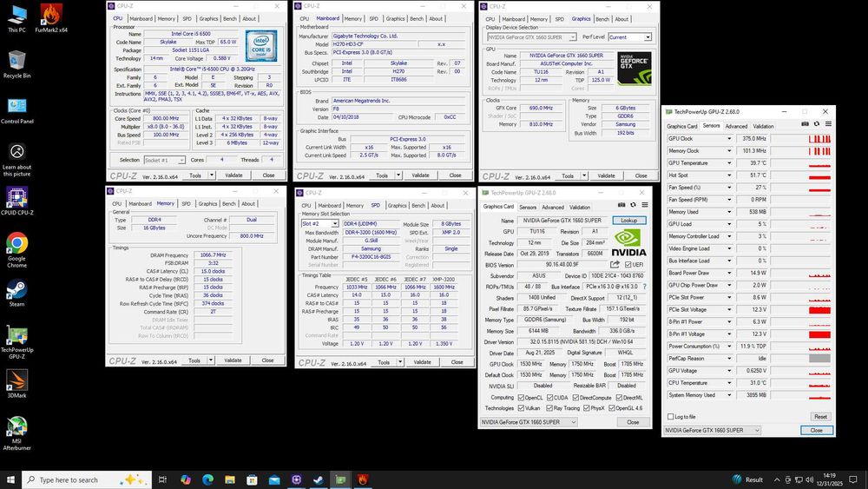Select the Recycle Bin desktop icon
Image resolution: width=868 pixels, height=489 pixels.
[16, 63]
